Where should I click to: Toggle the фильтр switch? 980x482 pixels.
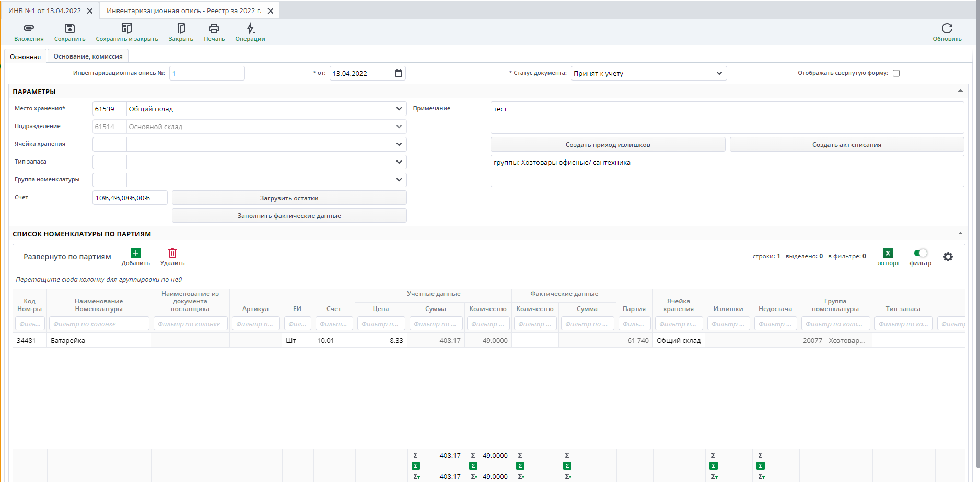[920, 253]
